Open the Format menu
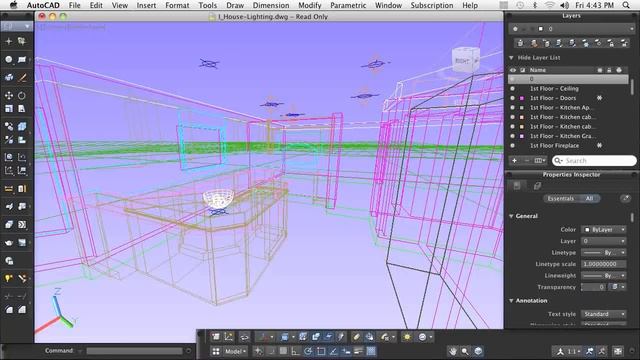 [177, 5]
